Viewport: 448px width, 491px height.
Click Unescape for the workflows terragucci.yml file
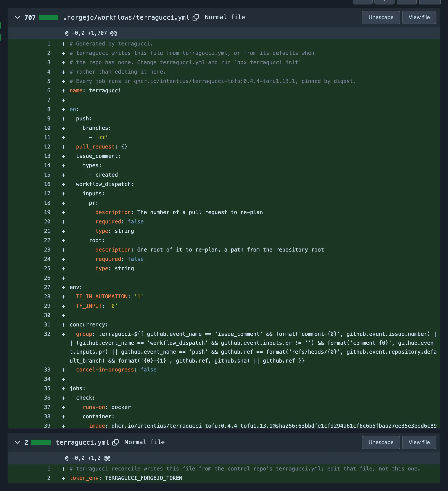tap(381, 17)
